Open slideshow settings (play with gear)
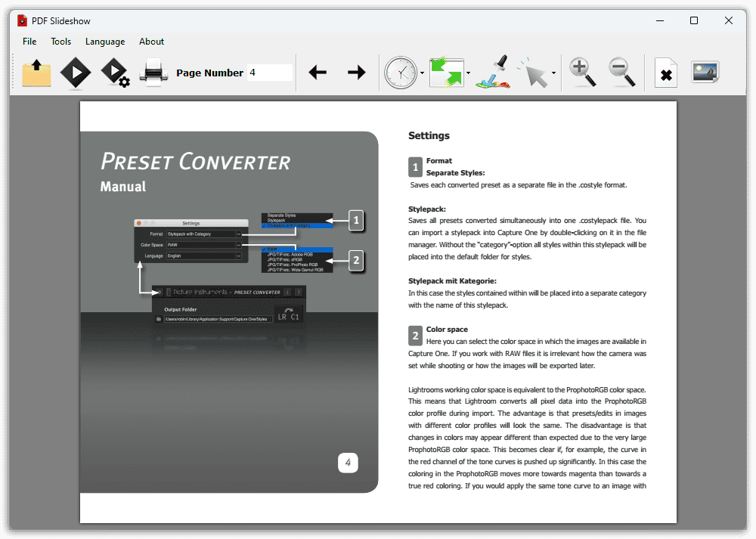756x539 pixels. (115, 73)
